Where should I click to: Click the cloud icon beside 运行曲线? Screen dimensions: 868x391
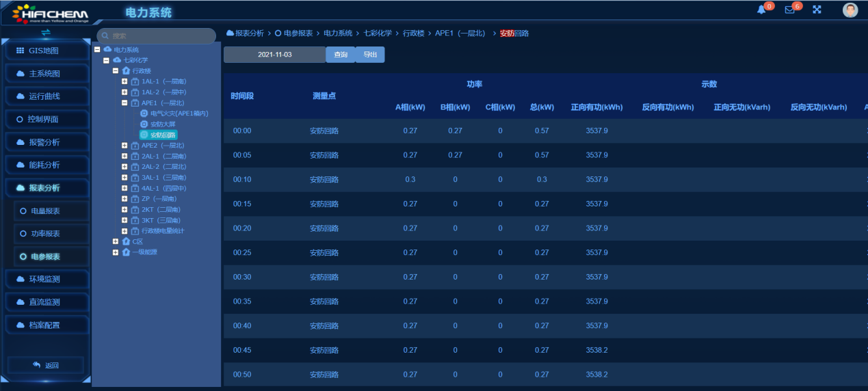point(21,96)
